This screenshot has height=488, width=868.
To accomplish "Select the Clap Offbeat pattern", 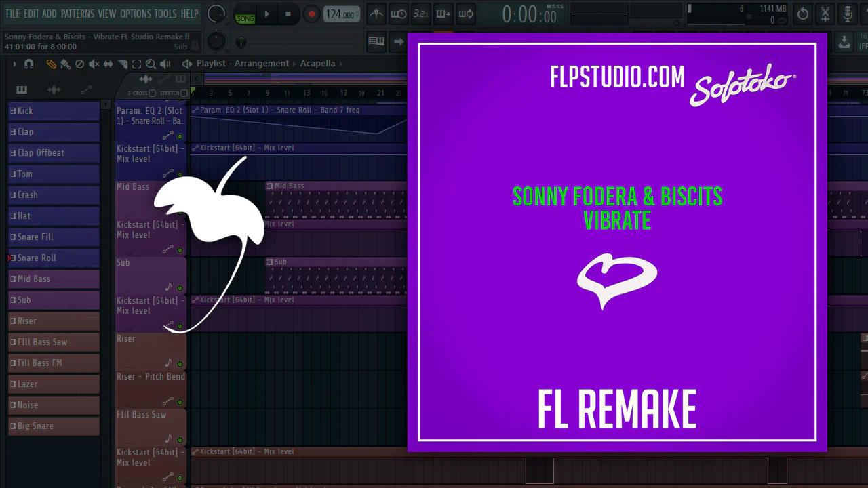I will click(54, 152).
